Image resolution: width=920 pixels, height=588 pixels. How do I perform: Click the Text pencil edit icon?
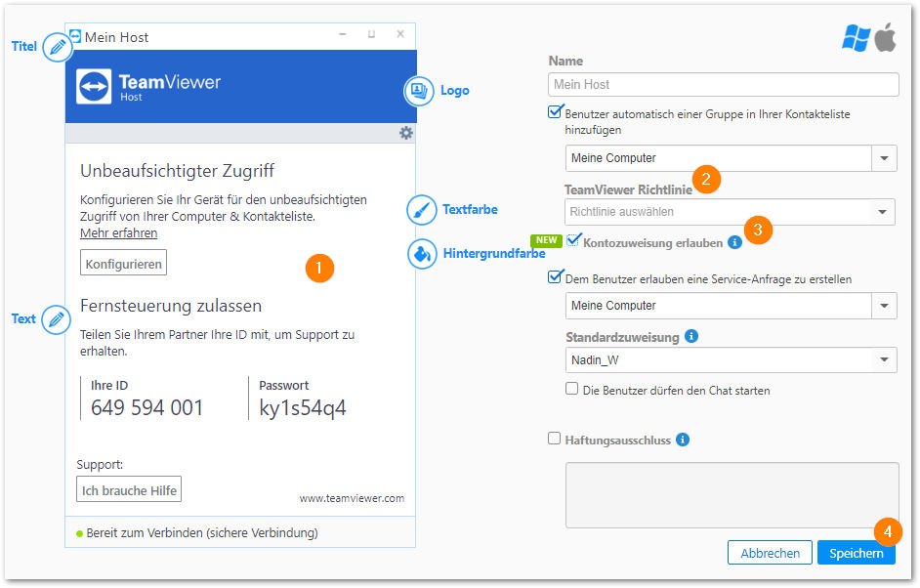click(x=57, y=319)
